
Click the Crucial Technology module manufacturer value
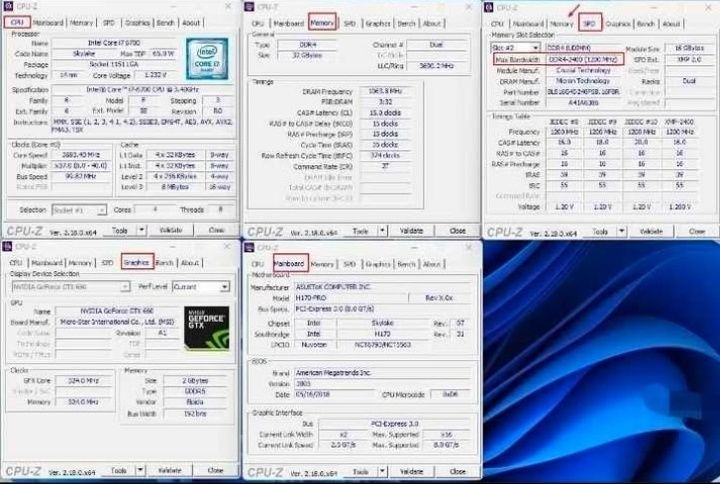583,71
